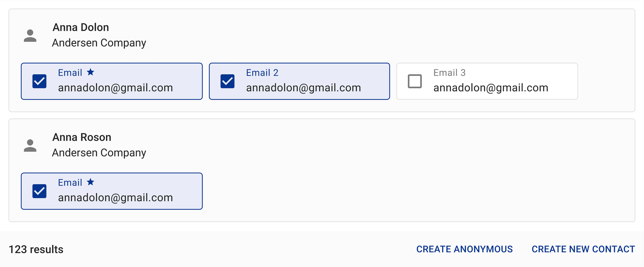
Task: Click the 123 results count
Action: [x=36, y=249]
